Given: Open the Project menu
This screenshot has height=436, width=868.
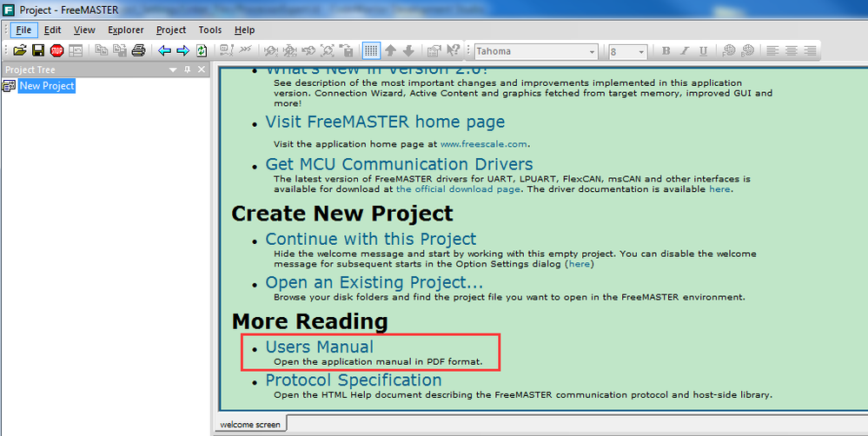Looking at the screenshot, I should pyautogui.click(x=171, y=30).
